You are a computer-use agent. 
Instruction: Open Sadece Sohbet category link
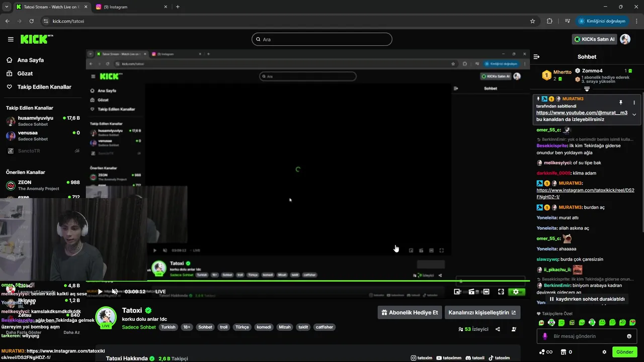(x=139, y=327)
